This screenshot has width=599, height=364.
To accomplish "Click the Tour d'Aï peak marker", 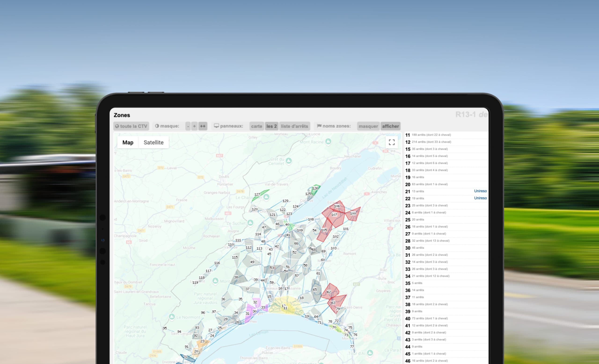I will 370,353.
